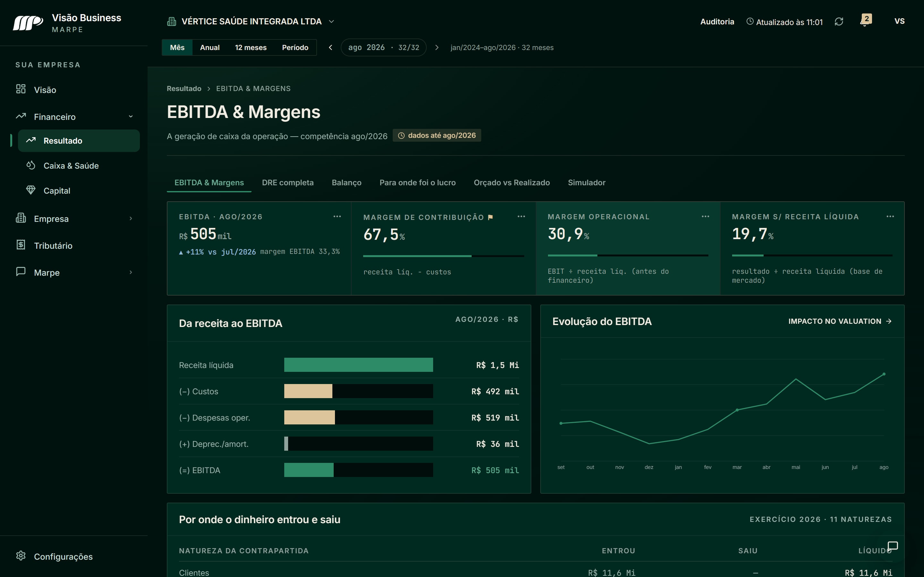Open the chat bubble icon at bottom right

(x=893, y=546)
